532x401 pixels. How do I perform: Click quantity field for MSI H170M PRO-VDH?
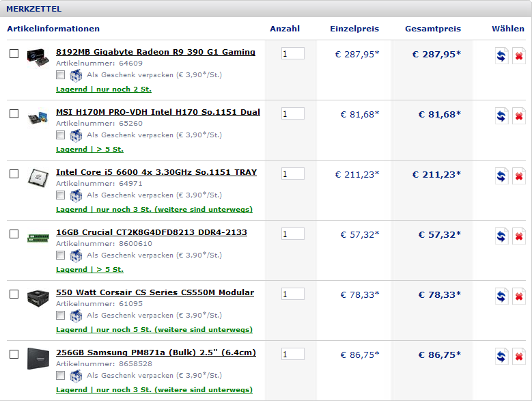(x=293, y=113)
